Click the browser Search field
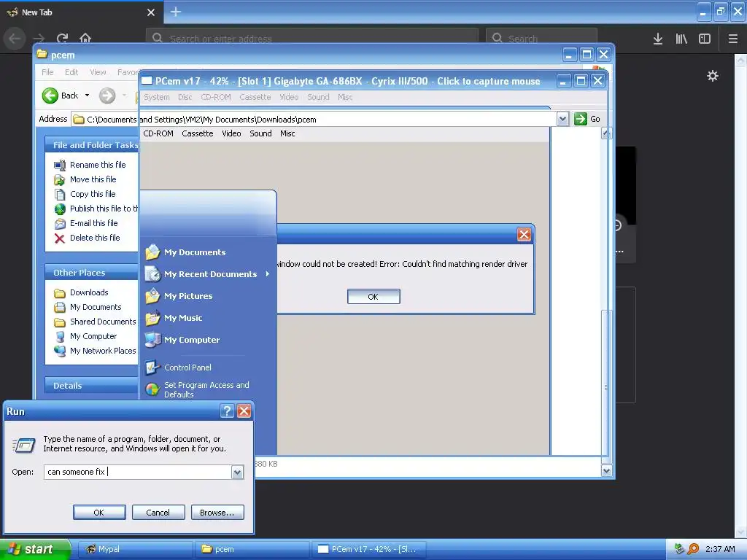This screenshot has height=560, width=747. coord(542,38)
